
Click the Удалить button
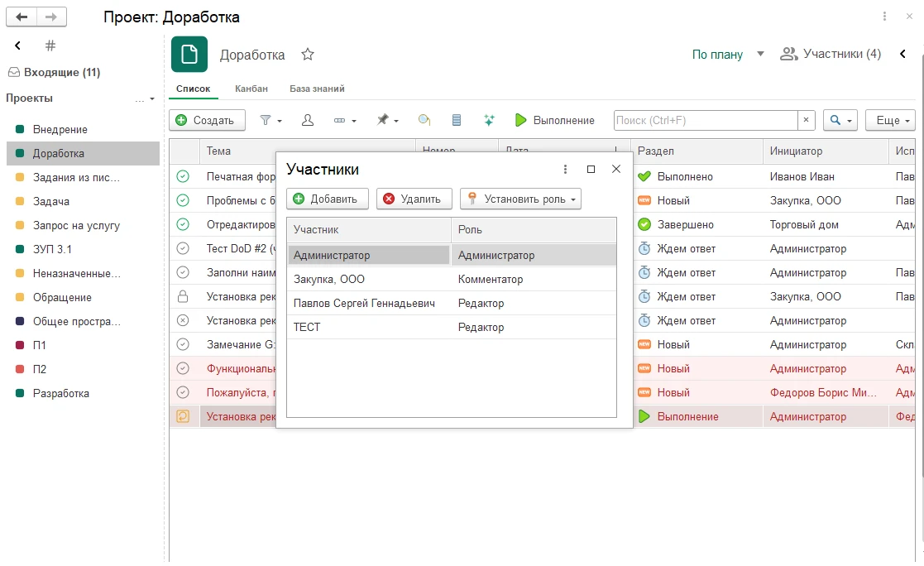pyautogui.click(x=414, y=199)
